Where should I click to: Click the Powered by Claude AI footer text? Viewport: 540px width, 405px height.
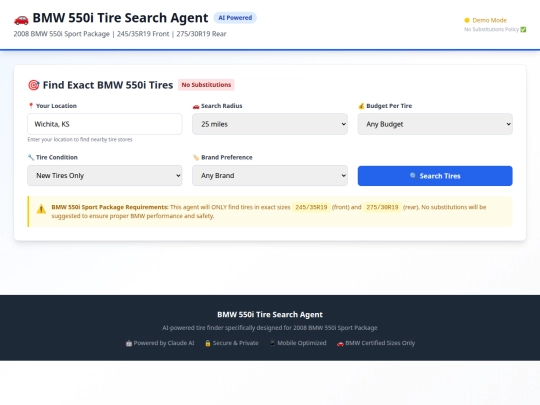point(164,343)
